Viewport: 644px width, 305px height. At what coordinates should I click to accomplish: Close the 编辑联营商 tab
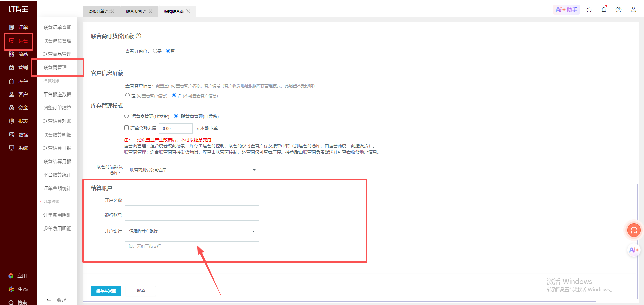click(189, 11)
